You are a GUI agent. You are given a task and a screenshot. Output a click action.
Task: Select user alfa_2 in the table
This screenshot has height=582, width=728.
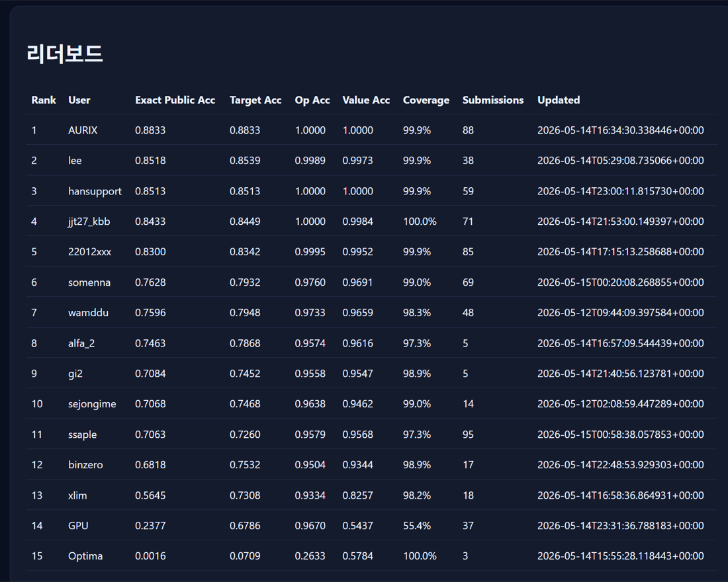click(81, 343)
